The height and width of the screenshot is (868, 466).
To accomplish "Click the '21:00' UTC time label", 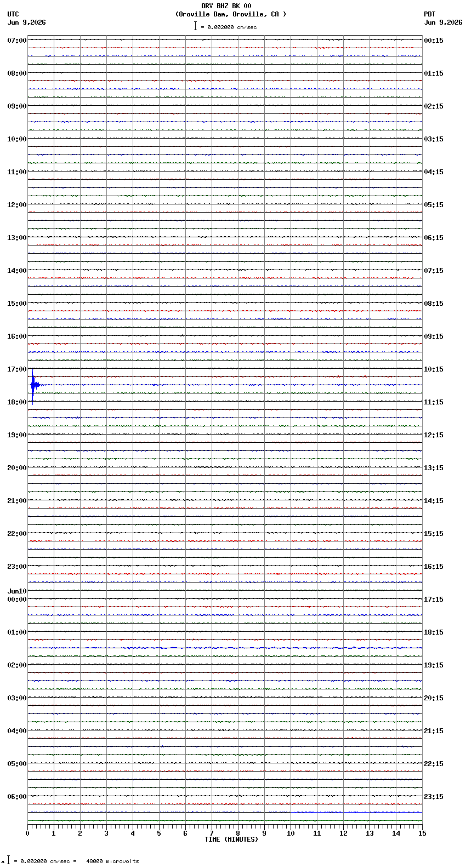I will click(x=17, y=501).
